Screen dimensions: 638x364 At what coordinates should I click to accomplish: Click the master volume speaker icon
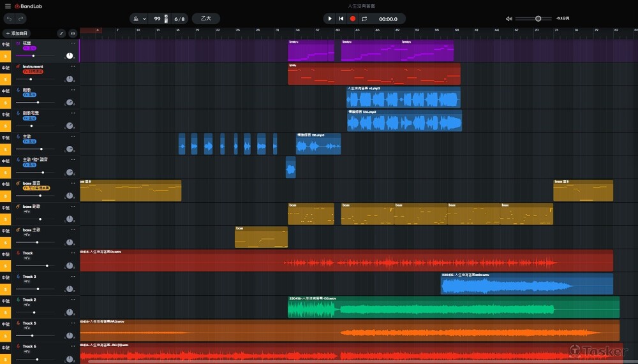[x=508, y=18]
